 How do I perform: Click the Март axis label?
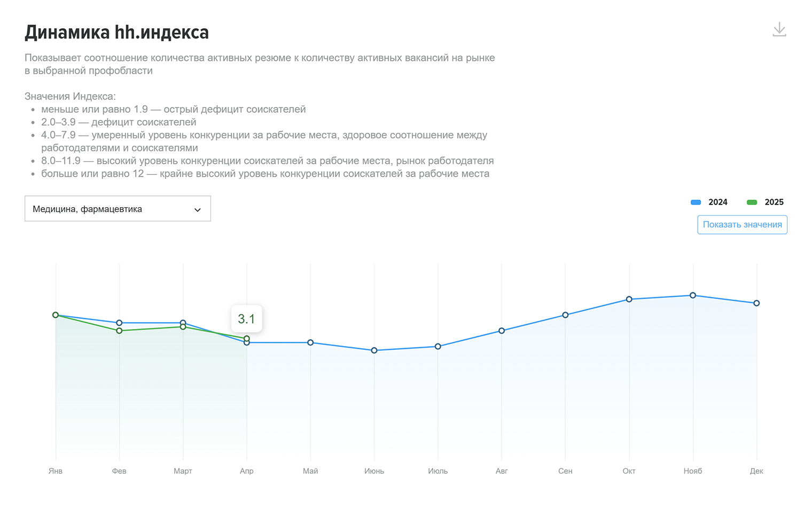click(x=183, y=471)
